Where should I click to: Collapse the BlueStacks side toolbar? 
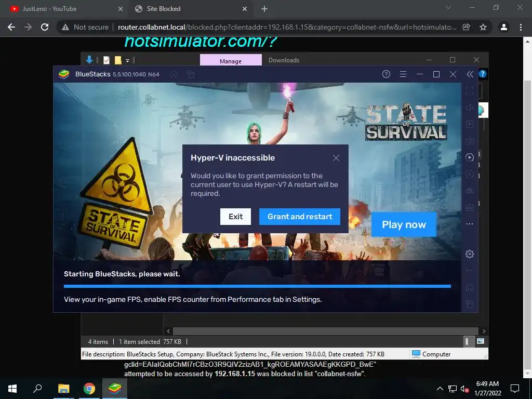pyautogui.click(x=470, y=74)
